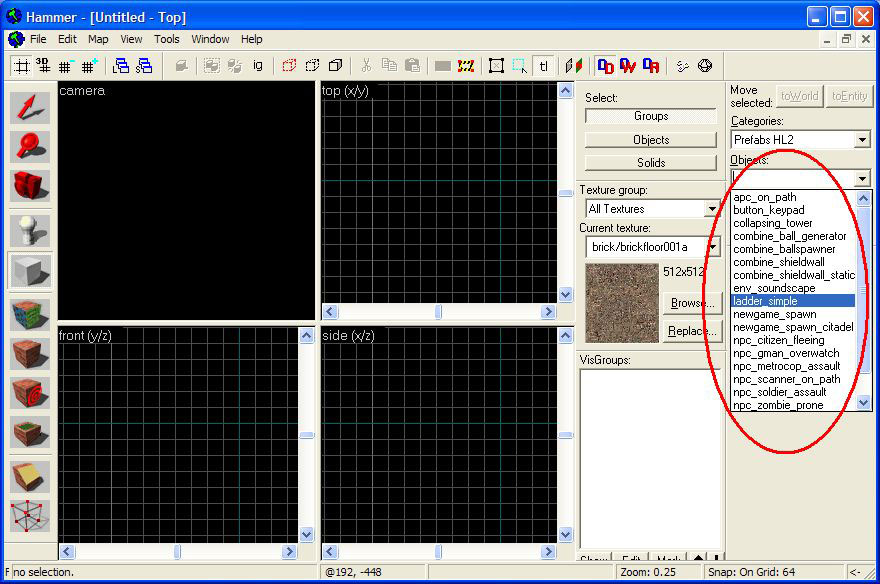Open the View menu
This screenshot has height=584, width=880.
coord(131,39)
